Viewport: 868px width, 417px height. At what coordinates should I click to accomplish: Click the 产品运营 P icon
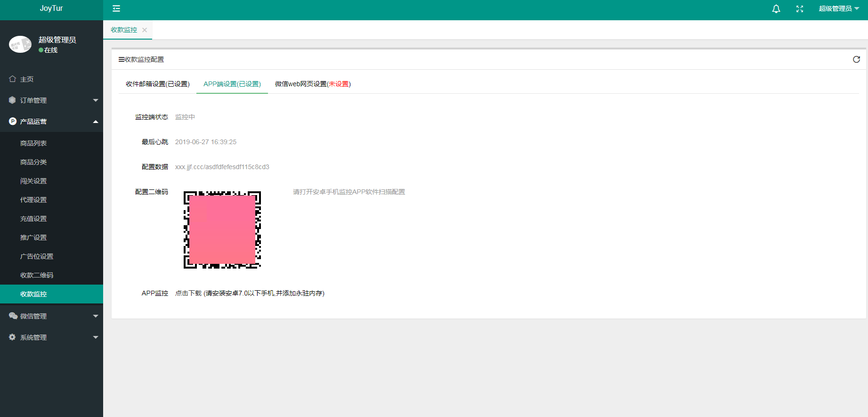click(x=13, y=121)
